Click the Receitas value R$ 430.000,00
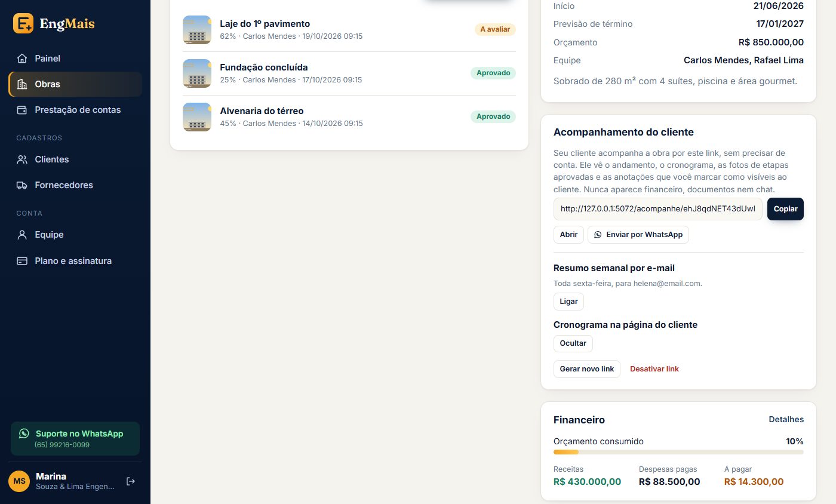Screen dimensions: 836x504 click(588, 482)
